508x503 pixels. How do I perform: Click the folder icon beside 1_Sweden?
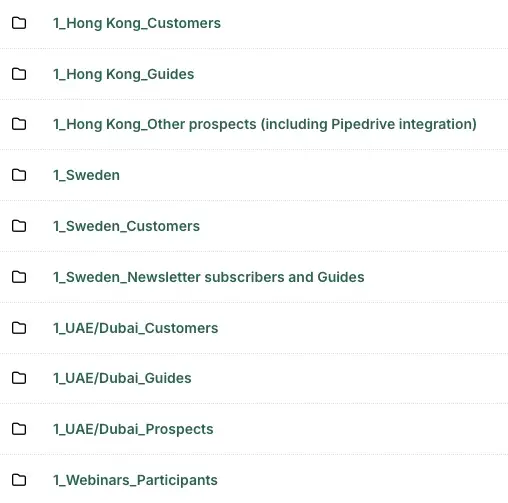coord(19,175)
